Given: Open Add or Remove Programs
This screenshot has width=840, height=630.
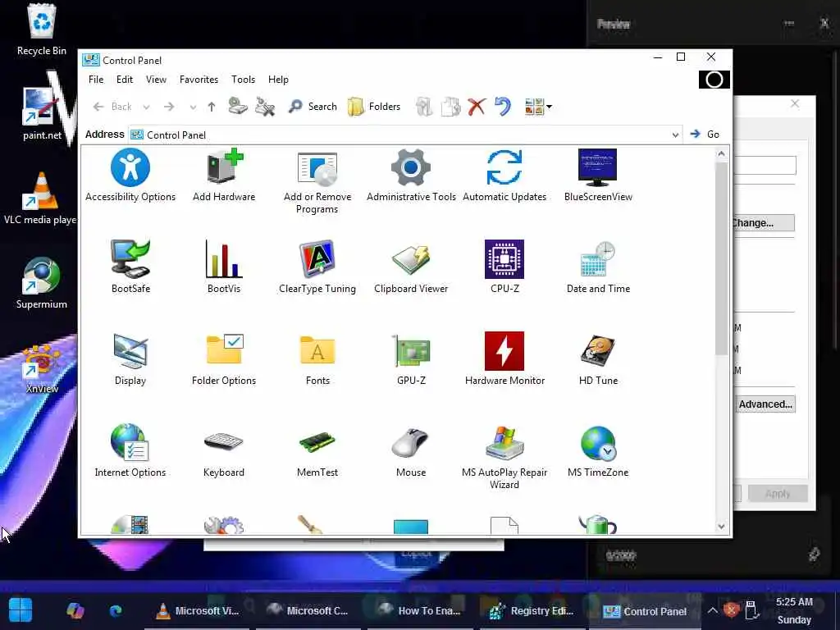Looking at the screenshot, I should point(317,181).
